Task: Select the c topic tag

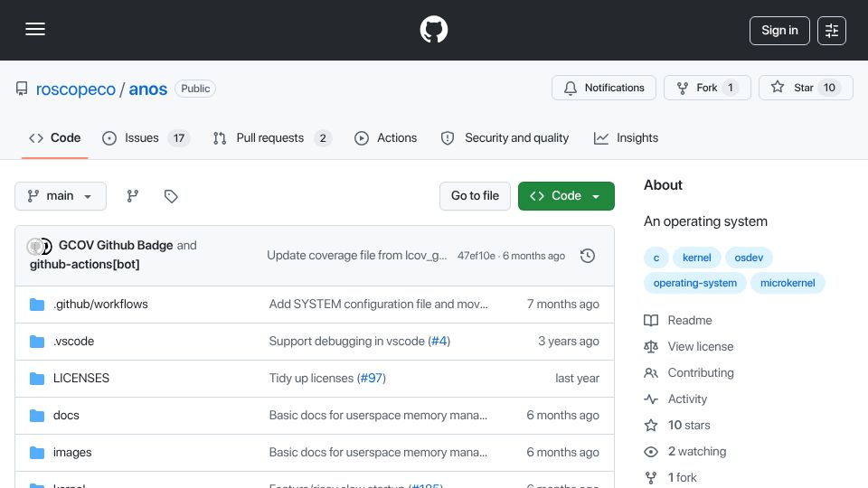Action: click(x=656, y=258)
